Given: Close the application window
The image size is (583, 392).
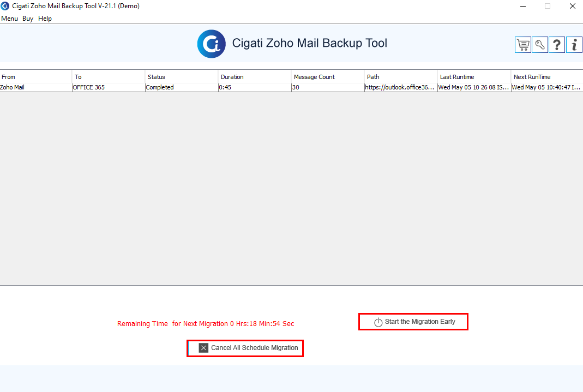Looking at the screenshot, I should (x=573, y=6).
